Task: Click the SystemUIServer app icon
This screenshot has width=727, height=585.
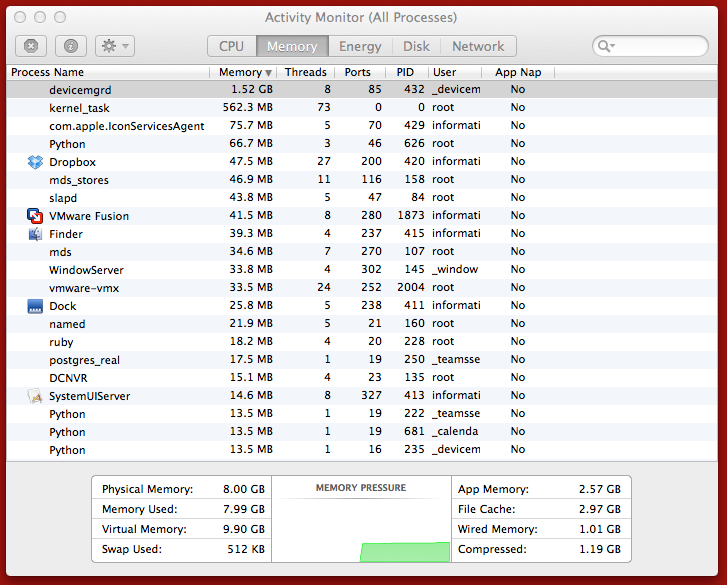Action: click(35, 396)
